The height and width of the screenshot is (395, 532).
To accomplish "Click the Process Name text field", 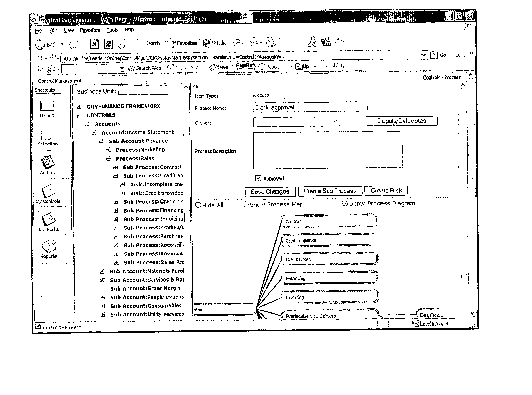I will point(309,107).
